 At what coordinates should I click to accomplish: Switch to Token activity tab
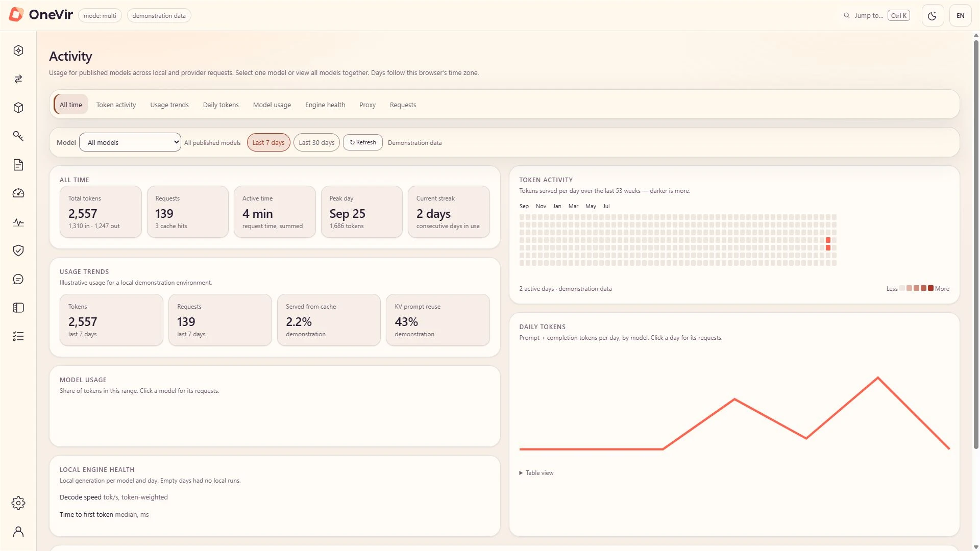pyautogui.click(x=116, y=105)
